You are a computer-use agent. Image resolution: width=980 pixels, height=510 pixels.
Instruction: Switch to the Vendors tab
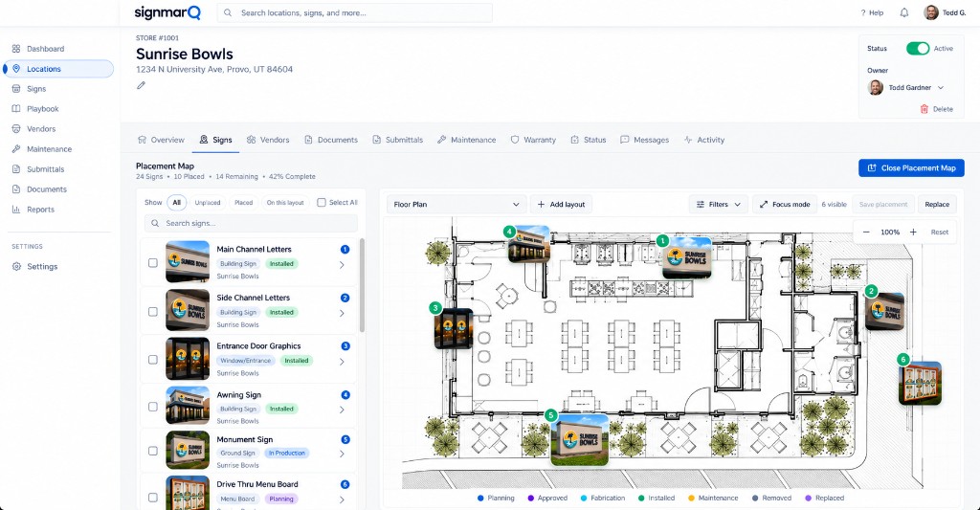click(x=268, y=140)
